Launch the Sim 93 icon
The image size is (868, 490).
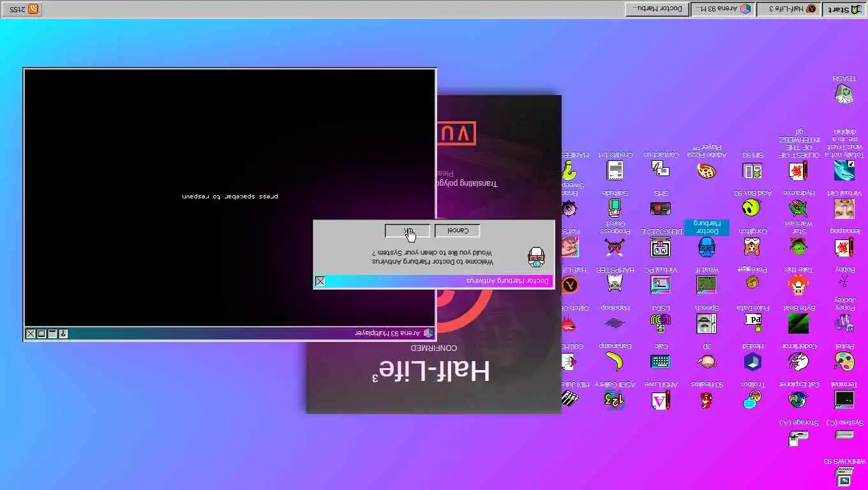pos(752,170)
